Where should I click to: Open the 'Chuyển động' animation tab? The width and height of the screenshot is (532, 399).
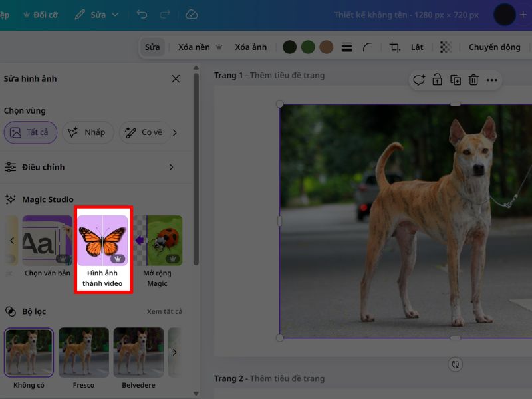click(x=494, y=47)
